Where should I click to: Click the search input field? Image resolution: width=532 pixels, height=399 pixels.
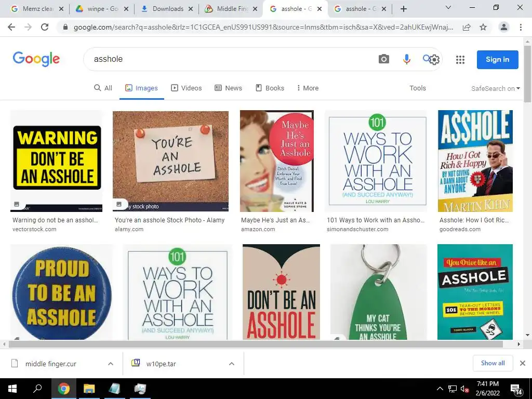pos(231,59)
